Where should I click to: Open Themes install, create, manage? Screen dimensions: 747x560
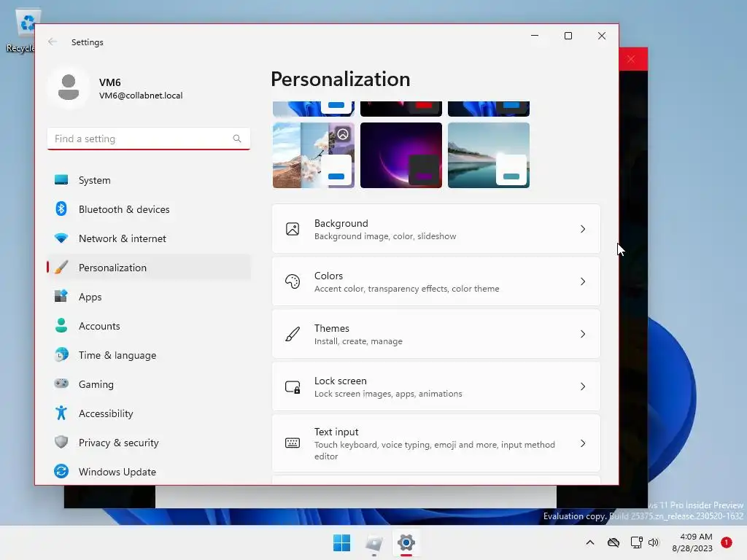pyautogui.click(x=436, y=334)
